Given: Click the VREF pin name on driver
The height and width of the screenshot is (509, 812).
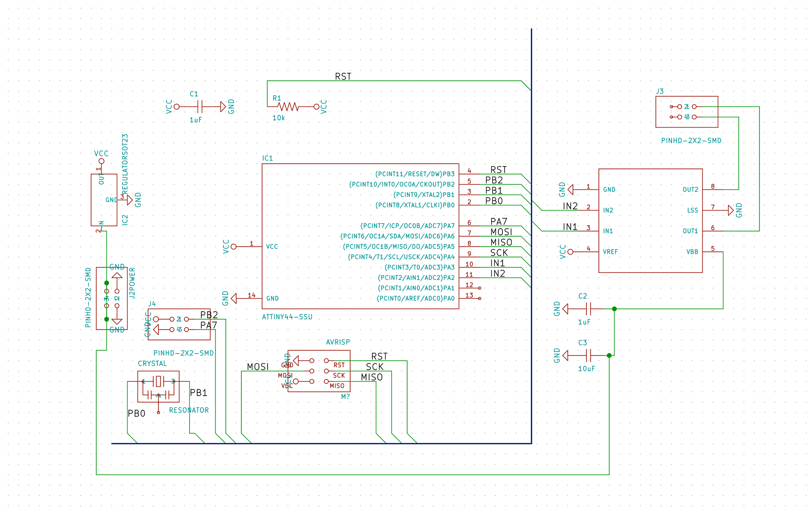Looking at the screenshot, I should click(x=610, y=252).
